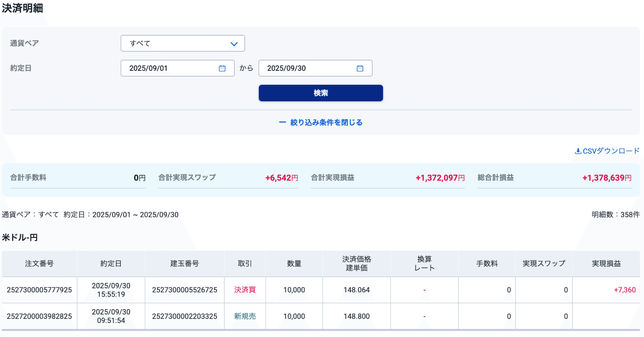Select order number 2527300005777925

[x=39, y=290]
